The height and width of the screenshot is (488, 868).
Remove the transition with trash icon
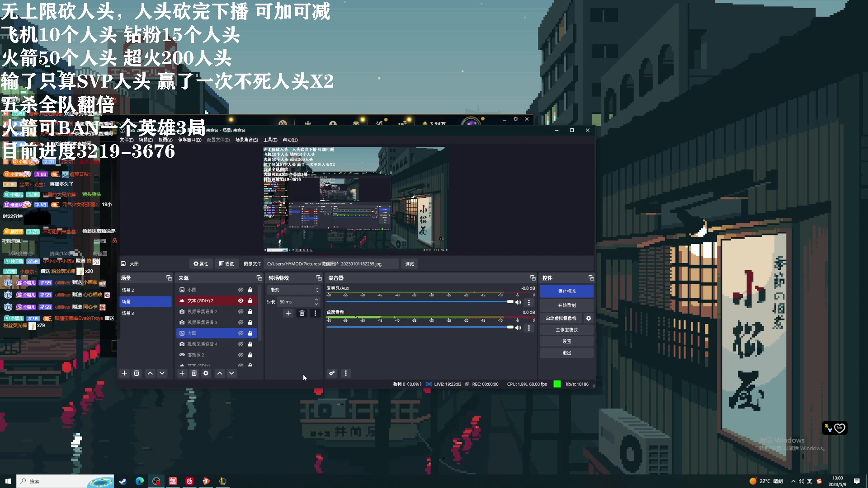tap(302, 313)
